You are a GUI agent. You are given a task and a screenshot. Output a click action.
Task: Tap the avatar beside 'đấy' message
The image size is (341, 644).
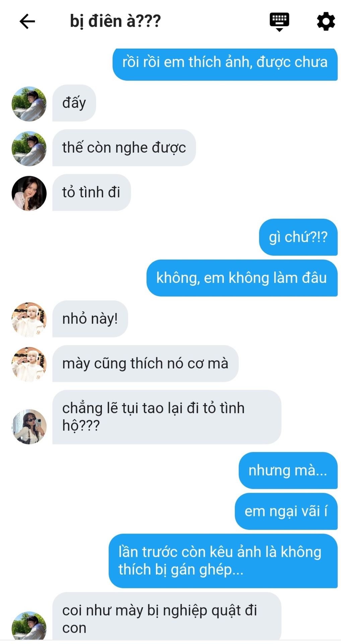[29, 104]
